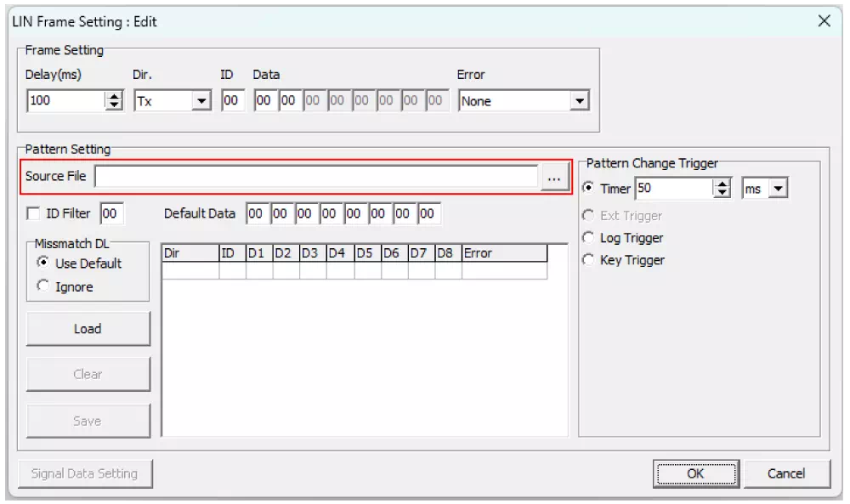Close the LIN Frame Setting dialog
850x504 pixels.
(824, 21)
